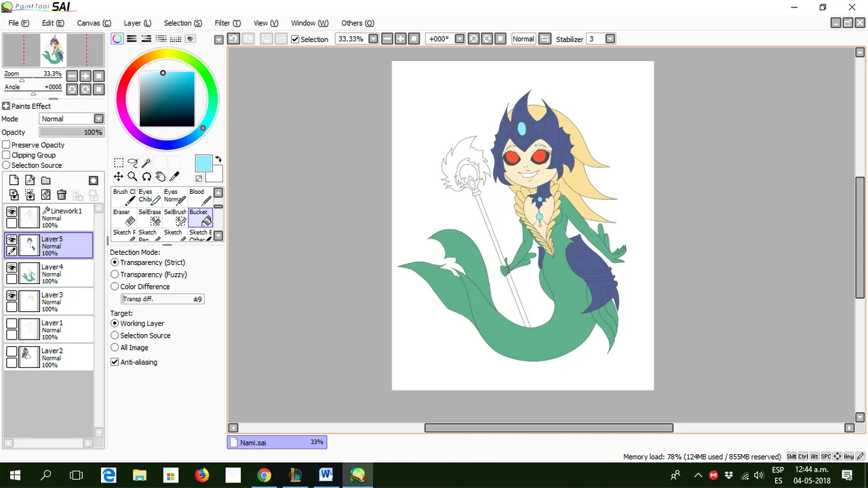
Task: Enable Preserve Opacity checkbox
Action: point(6,145)
